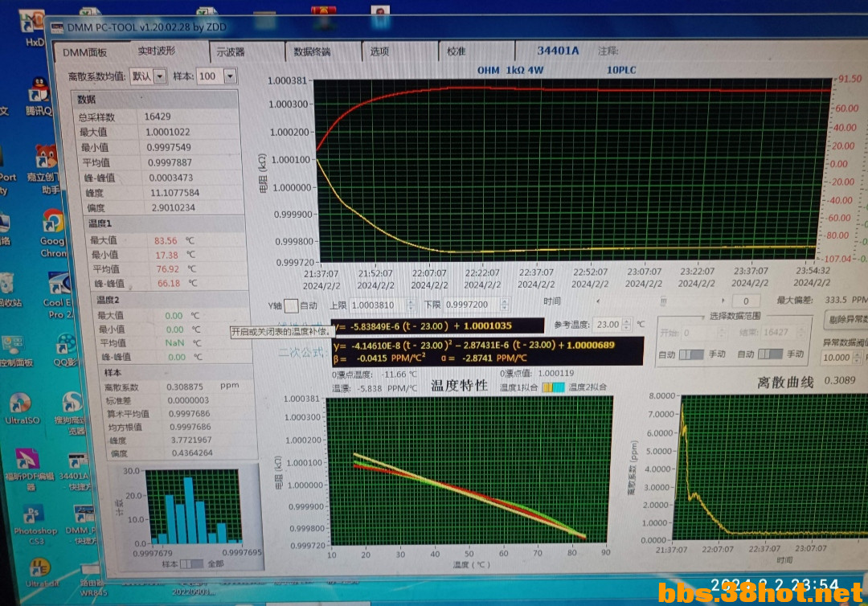Switch histogram between 样本 and 全部

pos(192,563)
